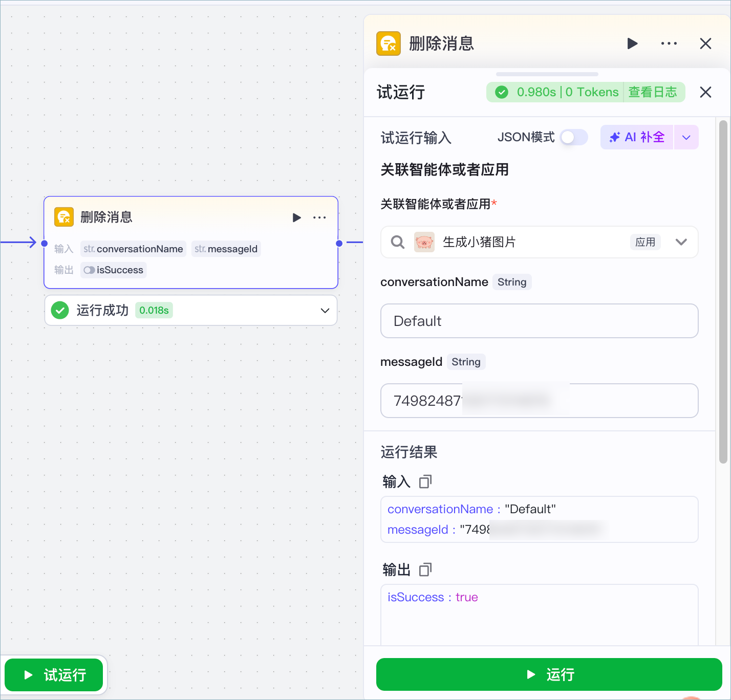Screen dimensions: 731x700
Task: Click the conversationName input field
Action: 540,321
